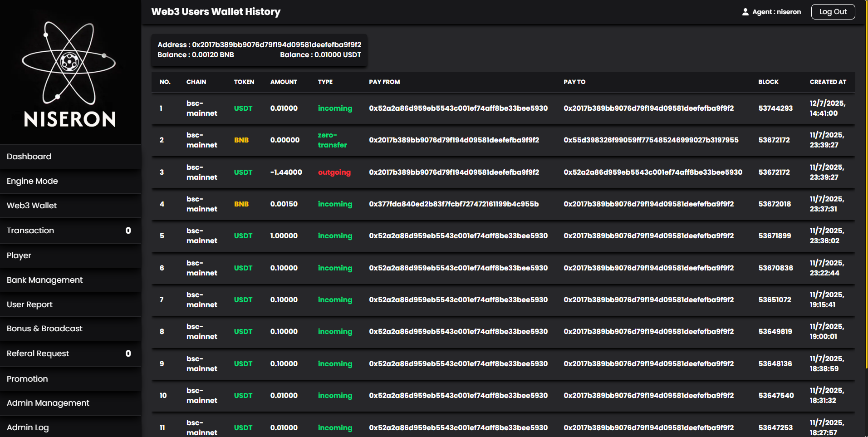Click the Balance 0.00120 BNB text

coord(196,54)
